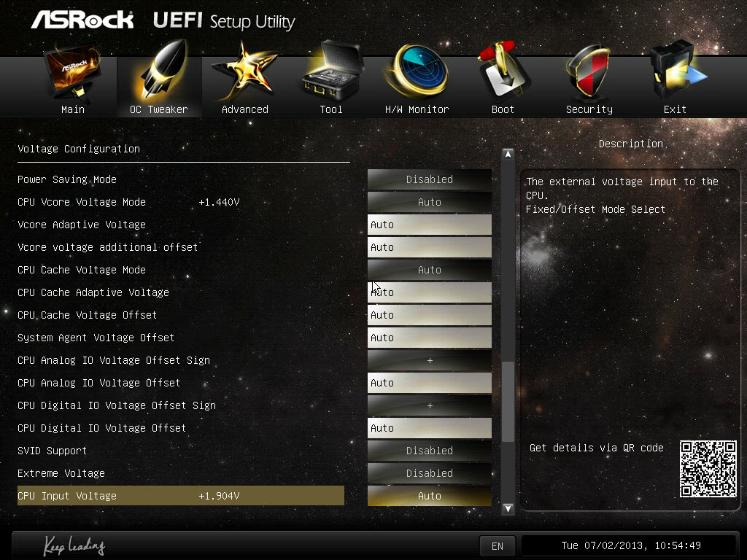The height and width of the screenshot is (560, 747).
Task: Open the Main tab label
Action: 73,109
